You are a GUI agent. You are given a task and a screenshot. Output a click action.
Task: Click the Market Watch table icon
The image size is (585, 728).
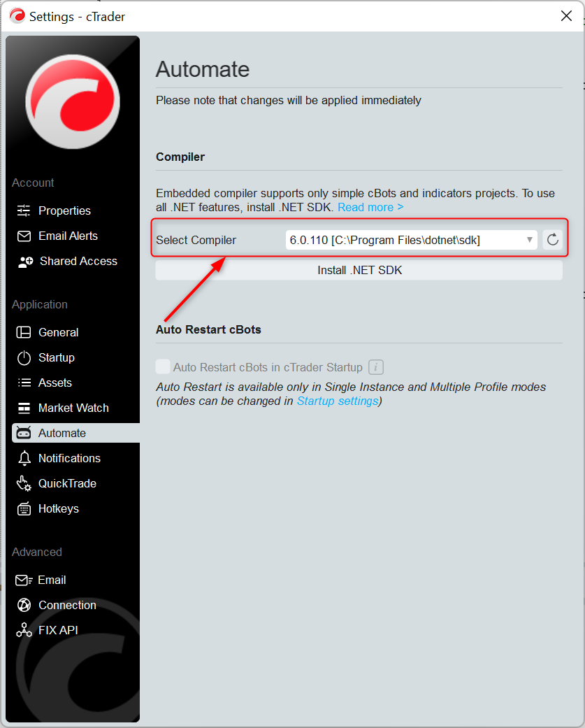[x=24, y=408]
